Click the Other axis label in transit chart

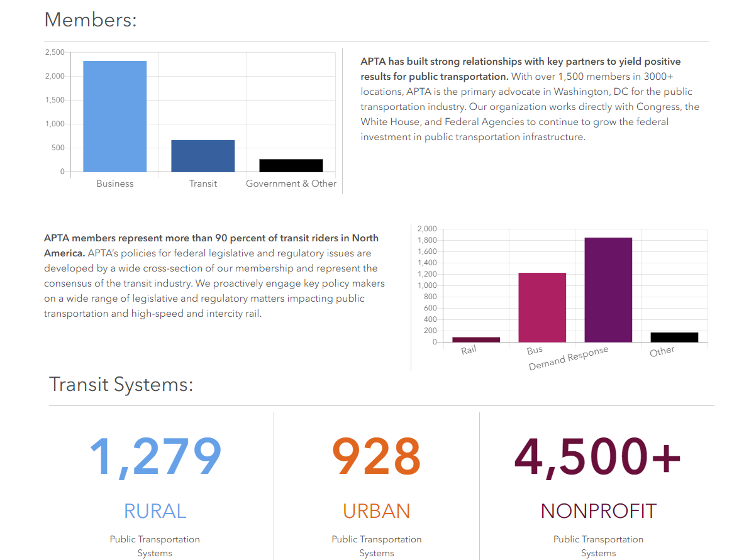click(x=662, y=351)
